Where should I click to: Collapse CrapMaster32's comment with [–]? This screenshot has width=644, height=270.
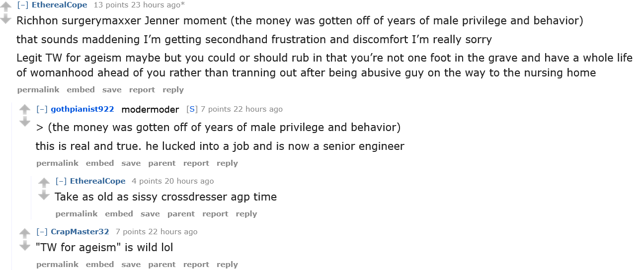(x=42, y=232)
